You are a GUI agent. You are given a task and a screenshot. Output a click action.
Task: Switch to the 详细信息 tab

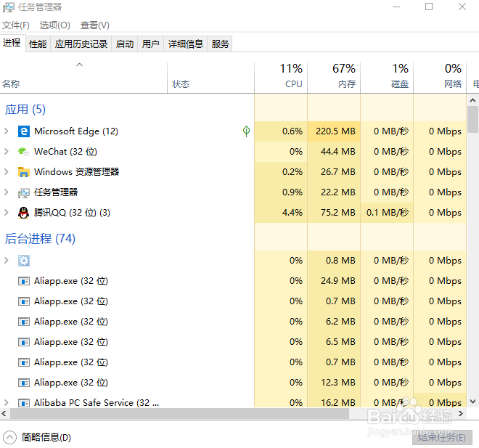tap(185, 44)
